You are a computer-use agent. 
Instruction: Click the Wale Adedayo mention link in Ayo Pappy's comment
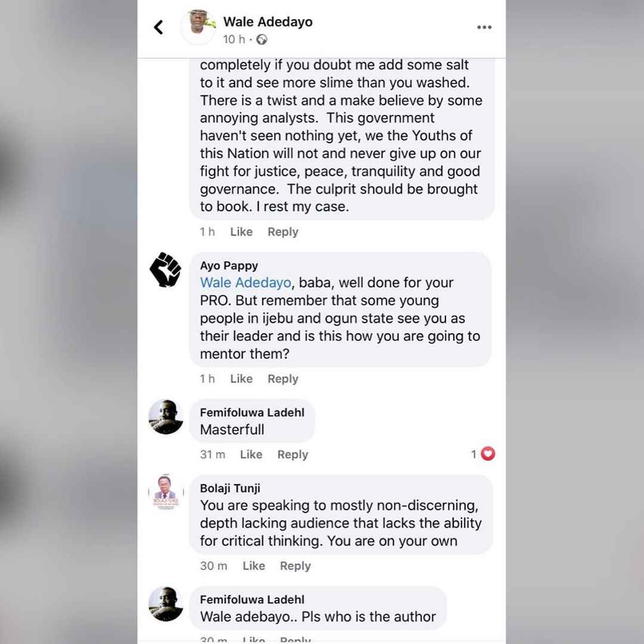[246, 283]
